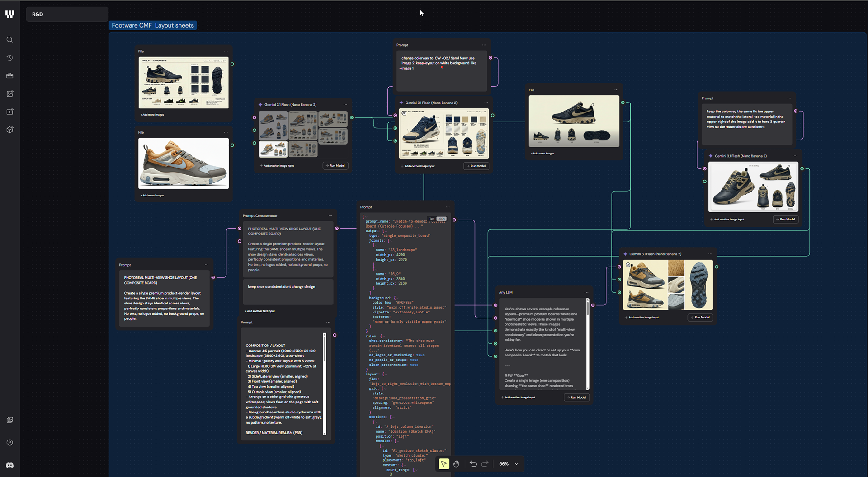Open options menu of top File node

(x=226, y=51)
